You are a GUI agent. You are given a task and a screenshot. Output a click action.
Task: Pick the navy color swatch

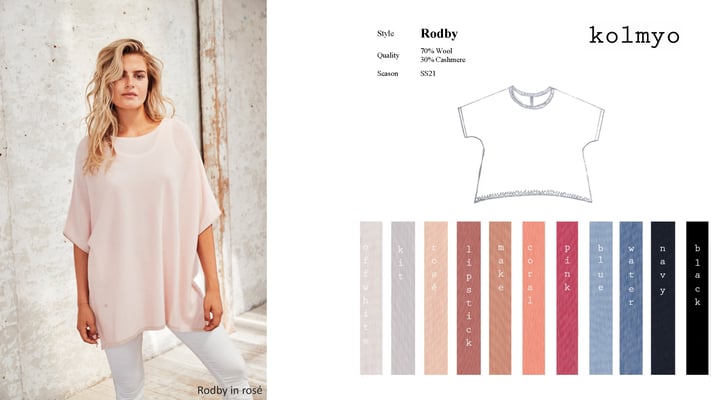pos(663,298)
